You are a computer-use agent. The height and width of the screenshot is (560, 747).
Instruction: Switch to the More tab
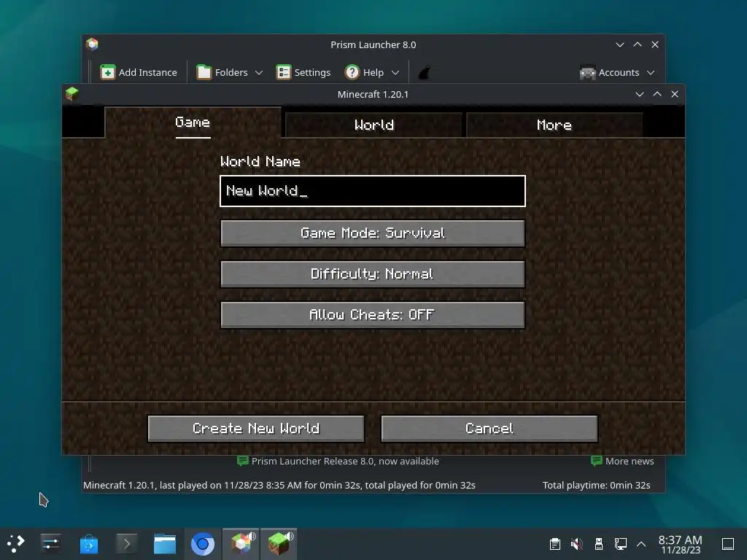(x=554, y=125)
